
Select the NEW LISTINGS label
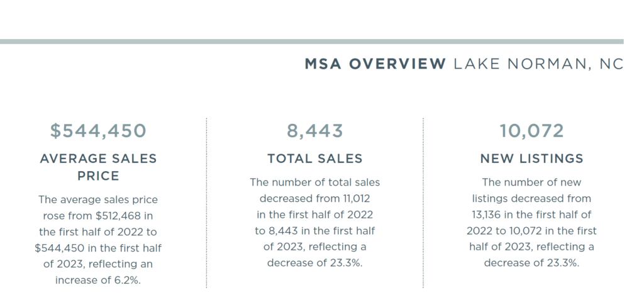tap(531, 159)
